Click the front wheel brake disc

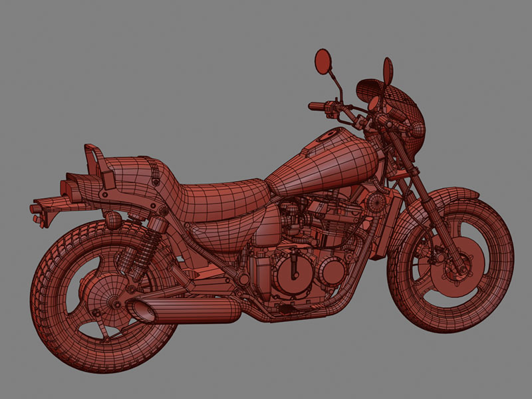(458, 268)
